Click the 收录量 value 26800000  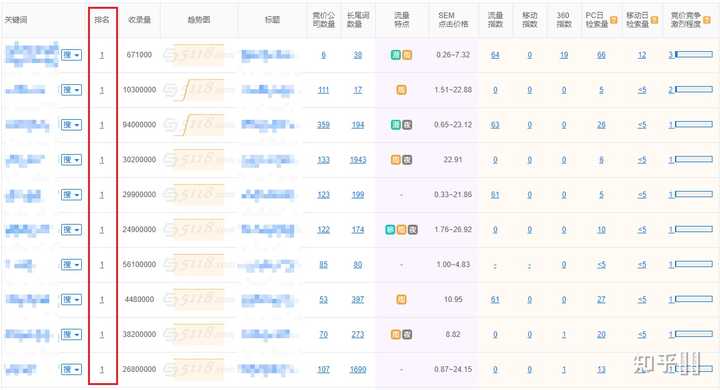click(x=139, y=369)
